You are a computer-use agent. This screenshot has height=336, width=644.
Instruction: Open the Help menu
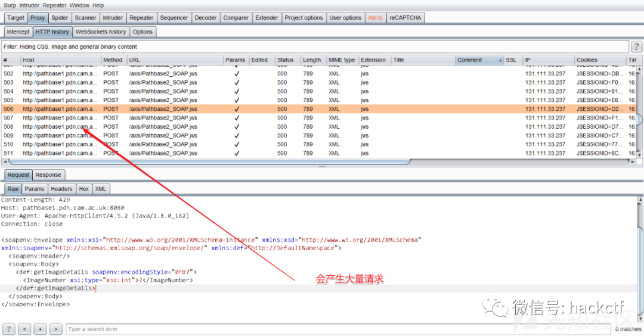[x=98, y=5]
